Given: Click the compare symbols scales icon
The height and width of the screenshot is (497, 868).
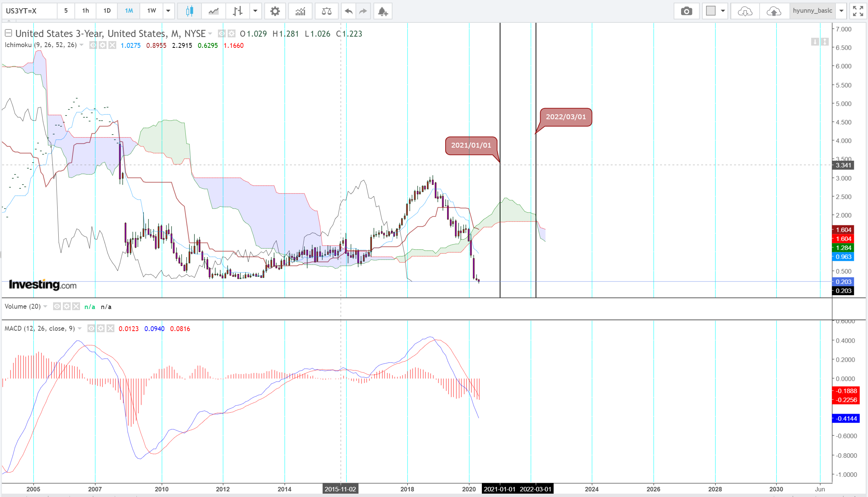Looking at the screenshot, I should click(326, 11).
